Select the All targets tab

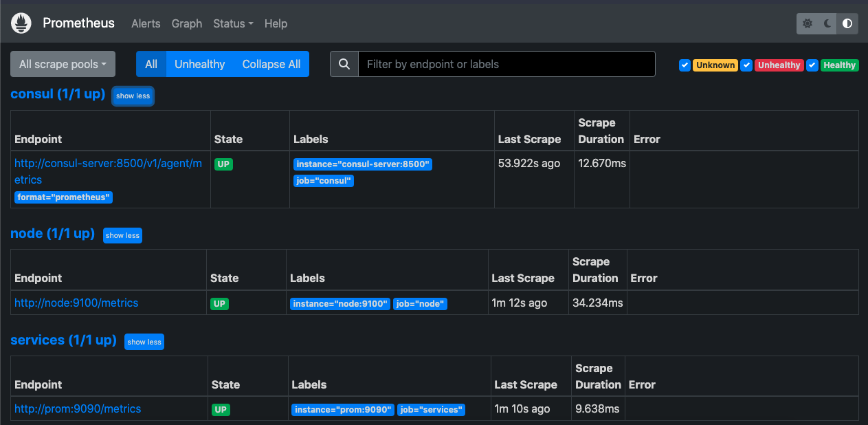pyautogui.click(x=151, y=64)
